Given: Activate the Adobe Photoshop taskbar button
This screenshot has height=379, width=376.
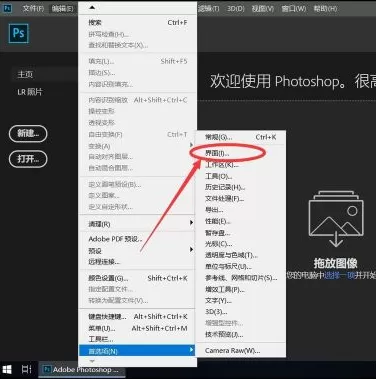Looking at the screenshot, I should [x=82, y=369].
